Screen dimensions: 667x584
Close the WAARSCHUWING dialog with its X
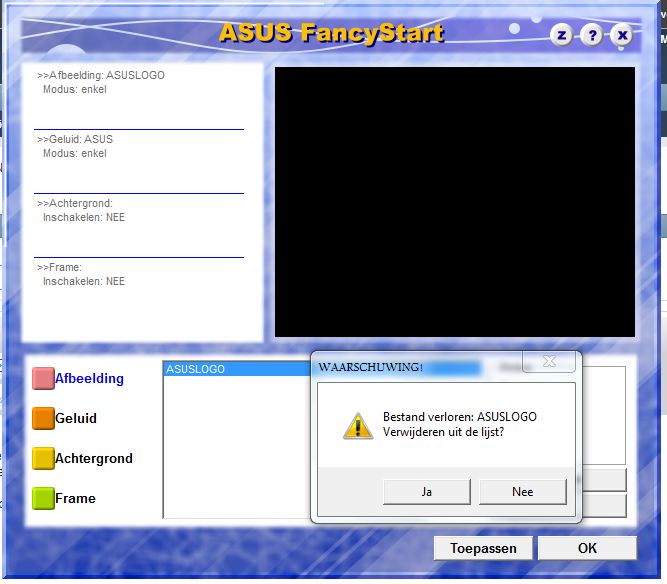pyautogui.click(x=549, y=362)
